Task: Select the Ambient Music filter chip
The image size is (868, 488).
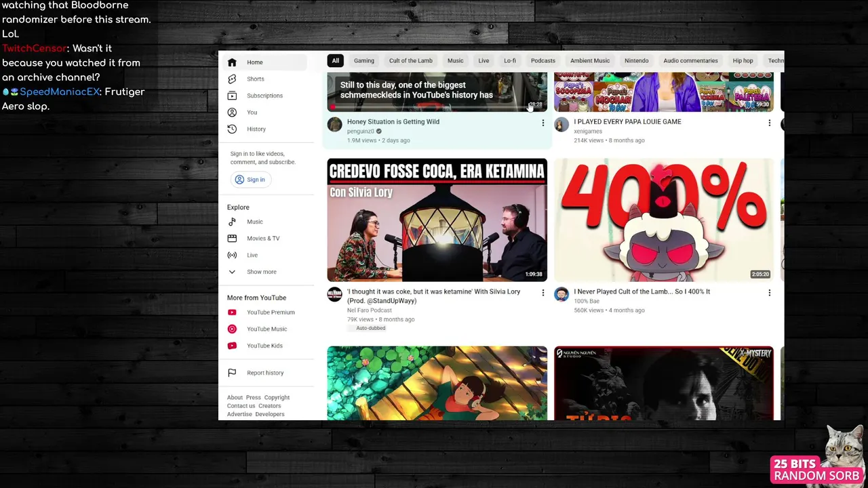Action: click(x=590, y=60)
